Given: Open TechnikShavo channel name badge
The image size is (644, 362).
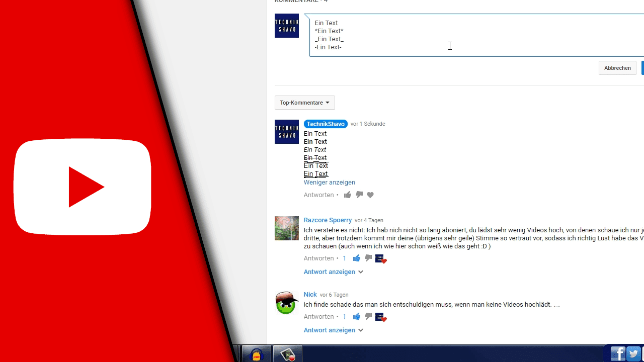Looking at the screenshot, I should [x=326, y=124].
